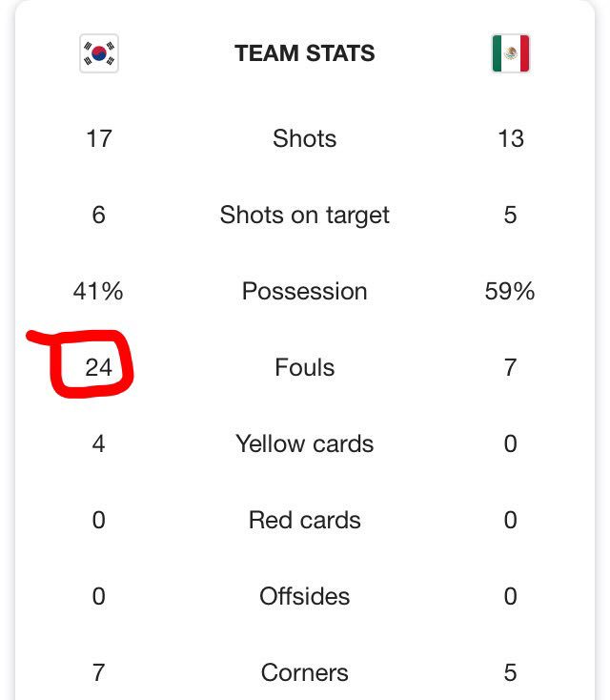Click Mexico's 59% possession value
This screenshot has width=610, height=700.
[x=510, y=291]
